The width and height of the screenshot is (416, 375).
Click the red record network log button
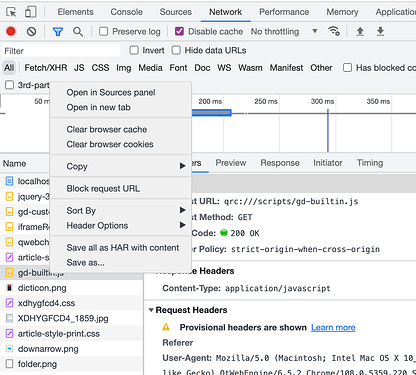click(11, 31)
